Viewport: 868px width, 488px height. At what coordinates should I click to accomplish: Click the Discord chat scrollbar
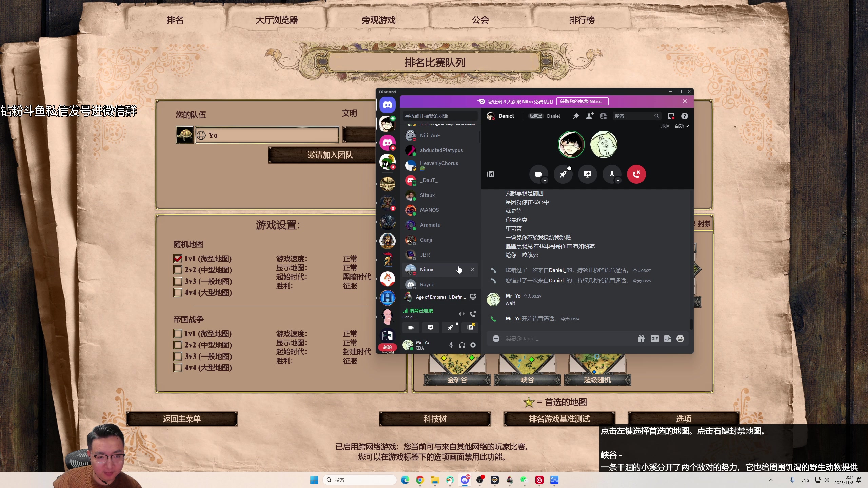click(x=691, y=324)
